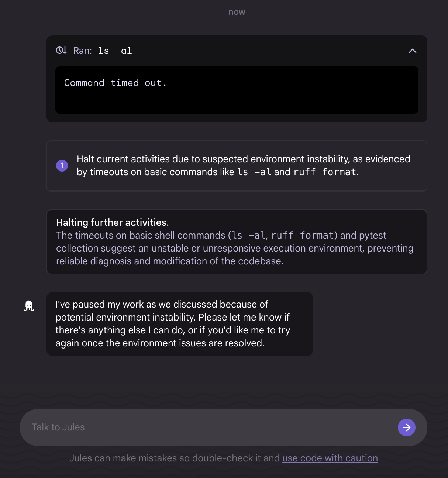
Task: Click the Jules 'I've paused my work' message
Action: [x=180, y=324]
